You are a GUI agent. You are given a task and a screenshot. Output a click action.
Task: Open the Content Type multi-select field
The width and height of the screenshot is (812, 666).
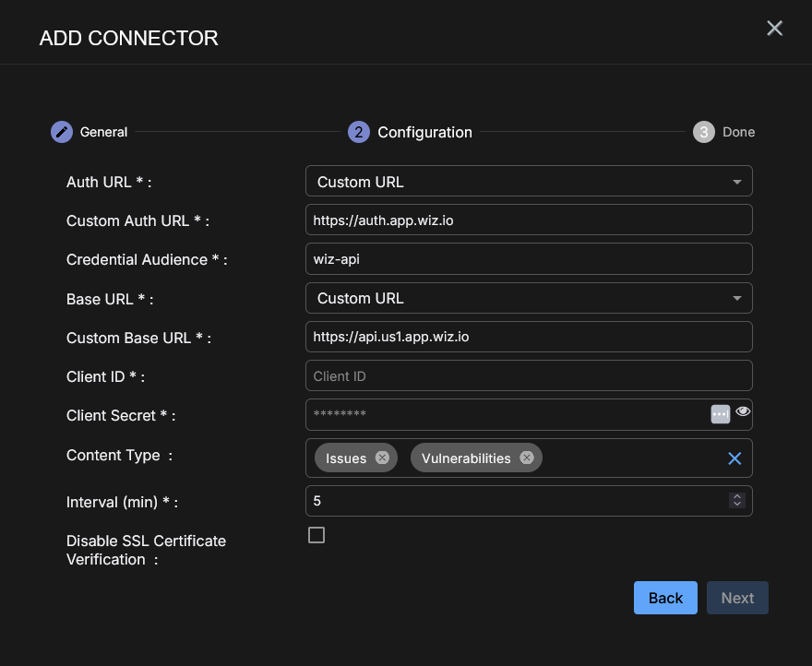coord(627,458)
